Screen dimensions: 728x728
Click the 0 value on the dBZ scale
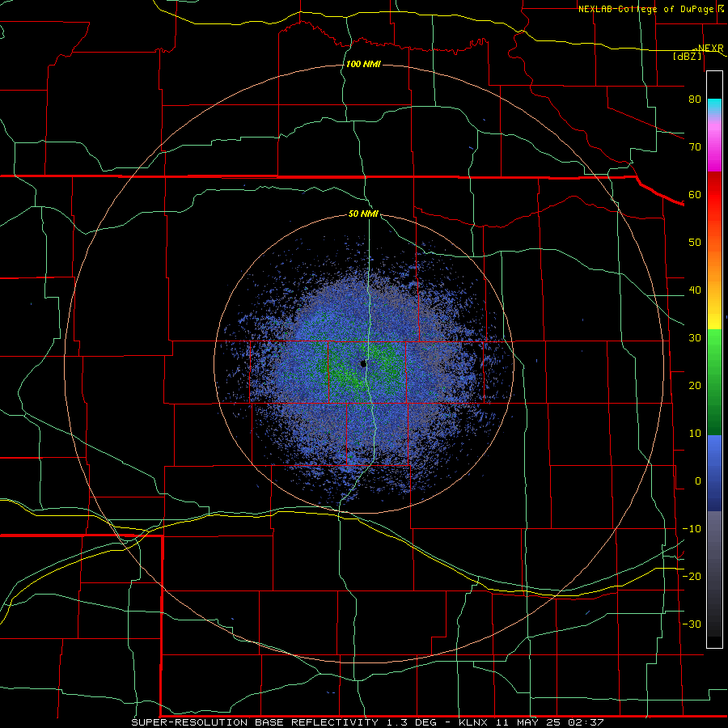coord(698,481)
